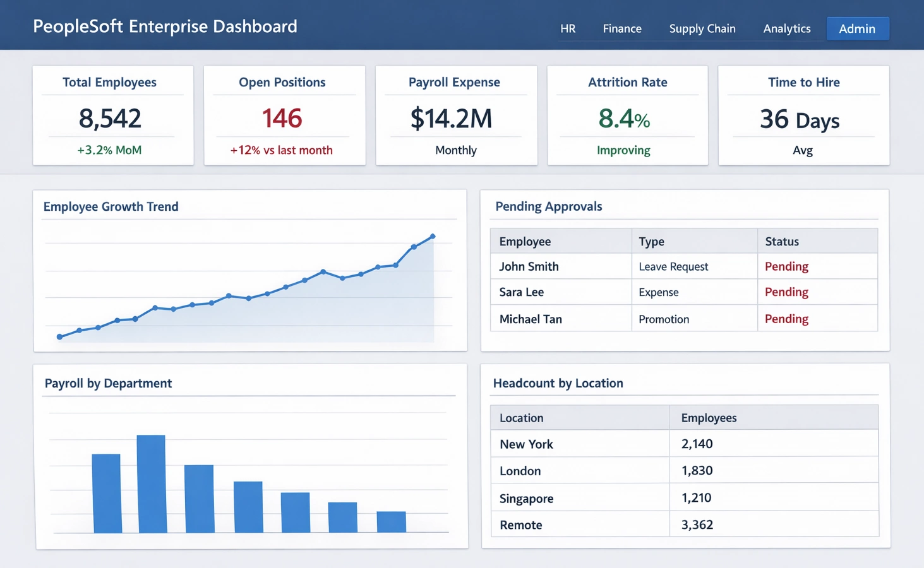924x568 pixels.
Task: Click the Remote location employee count
Action: point(696,524)
